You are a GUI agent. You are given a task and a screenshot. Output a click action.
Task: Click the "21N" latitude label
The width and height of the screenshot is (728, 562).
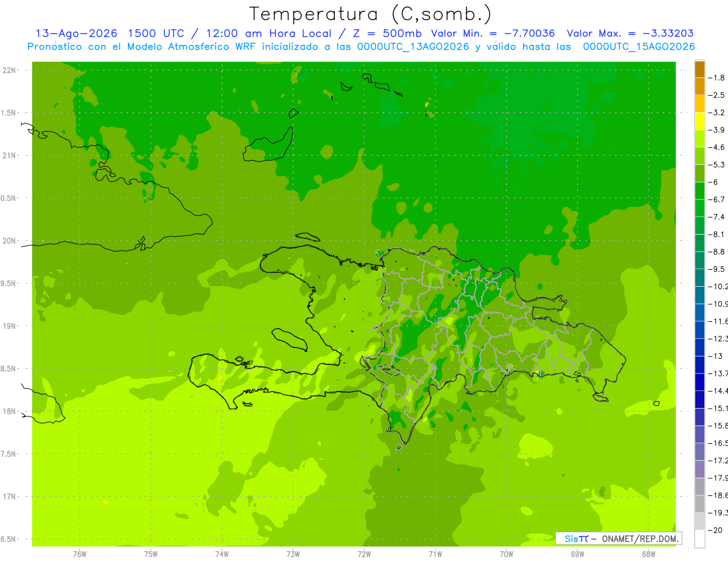(x=8, y=155)
